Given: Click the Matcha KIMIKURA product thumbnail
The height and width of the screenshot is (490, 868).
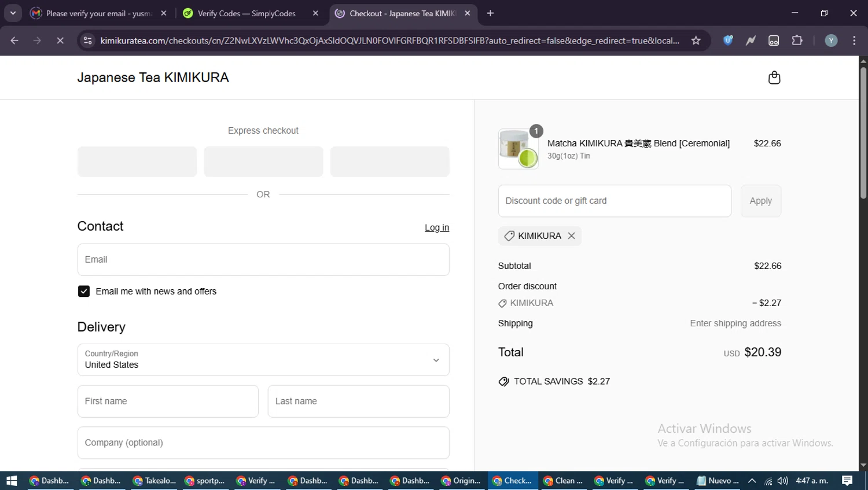Looking at the screenshot, I should pyautogui.click(x=518, y=149).
